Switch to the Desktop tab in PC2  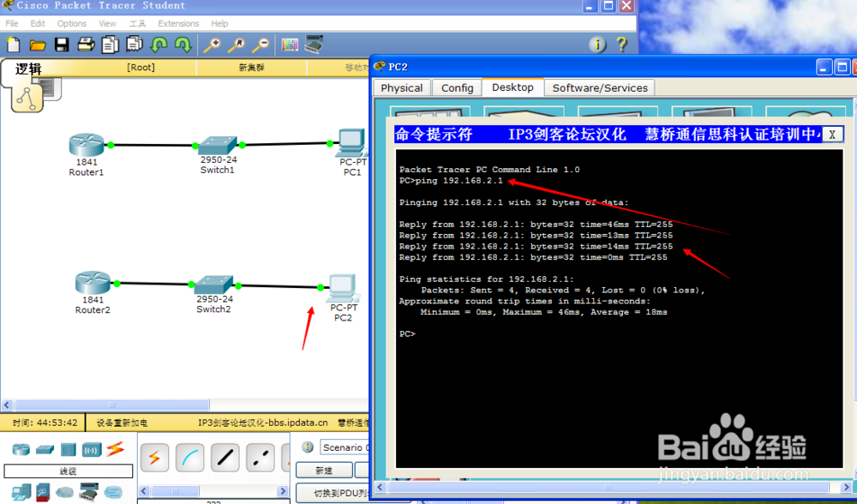pyautogui.click(x=512, y=87)
